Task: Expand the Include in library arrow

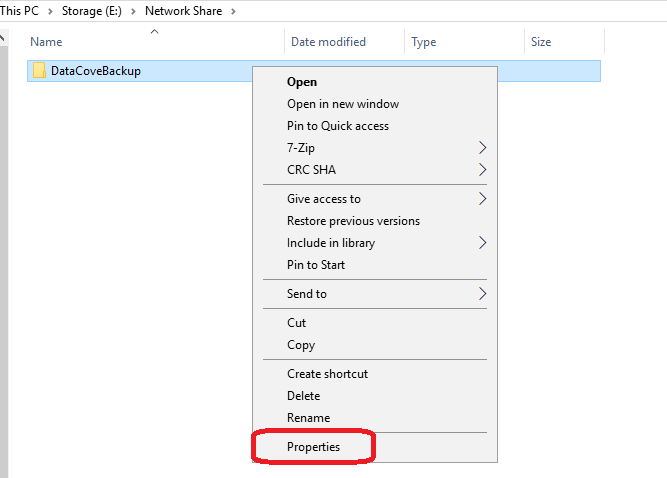Action: (482, 243)
